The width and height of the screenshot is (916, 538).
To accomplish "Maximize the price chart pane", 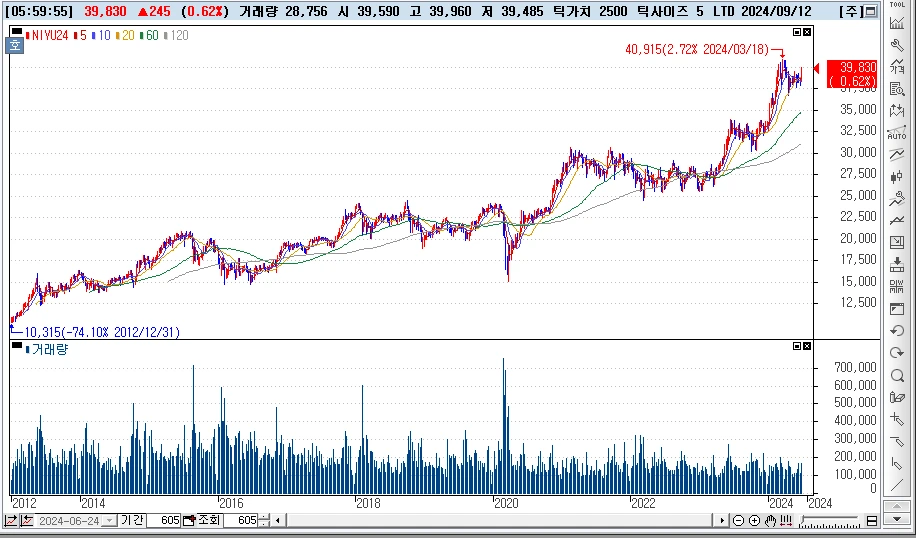I will (x=797, y=32).
